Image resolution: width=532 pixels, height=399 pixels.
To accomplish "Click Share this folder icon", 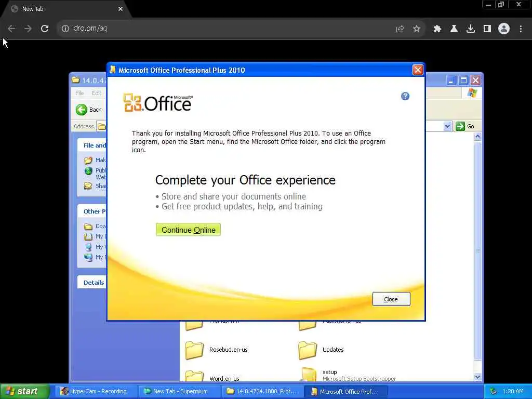I will click(88, 186).
